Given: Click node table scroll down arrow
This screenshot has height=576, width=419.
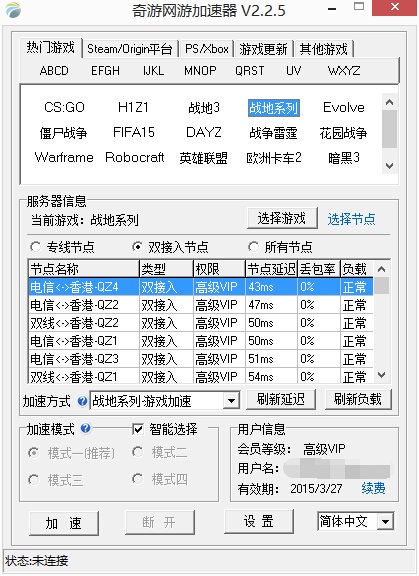Looking at the screenshot, I should click(x=382, y=375).
